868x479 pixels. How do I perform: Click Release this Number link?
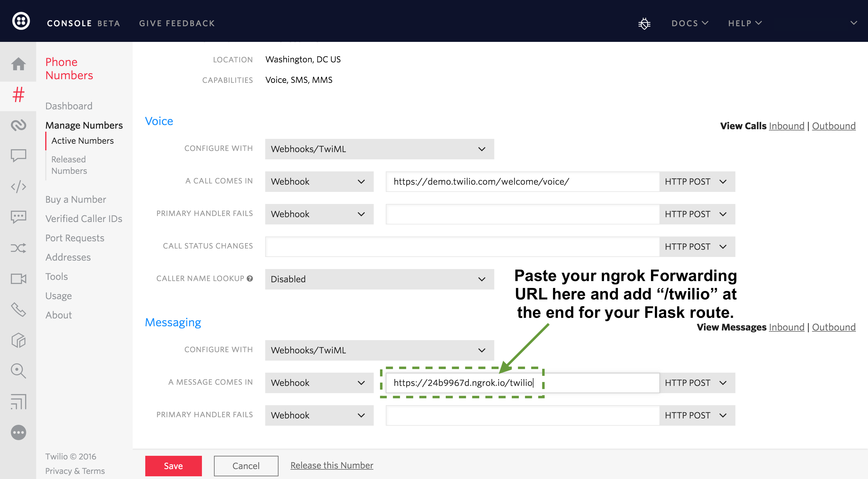point(332,465)
